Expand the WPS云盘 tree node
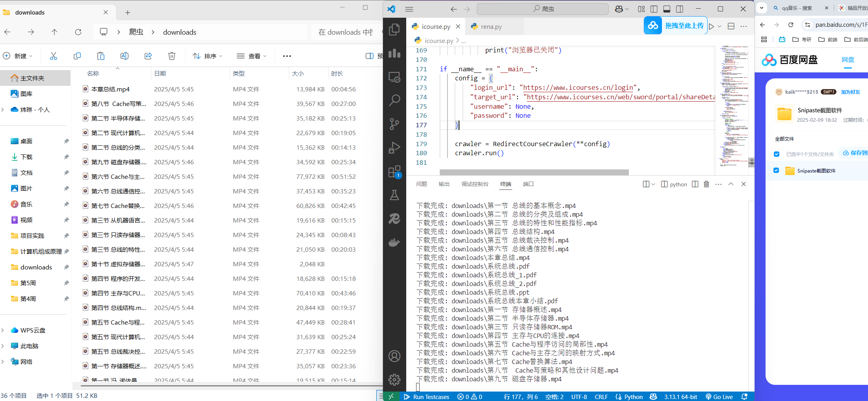Screen dimensions: 868x401 point(3,330)
